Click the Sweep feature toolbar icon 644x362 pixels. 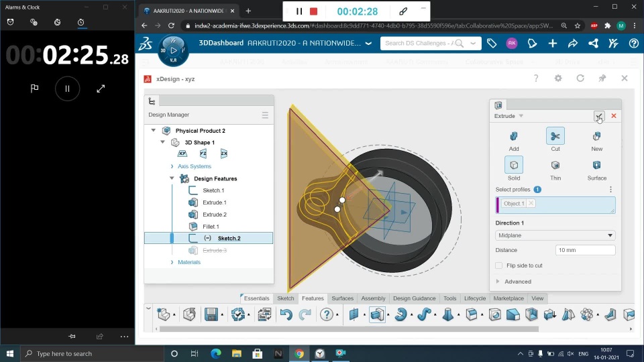coord(424,315)
